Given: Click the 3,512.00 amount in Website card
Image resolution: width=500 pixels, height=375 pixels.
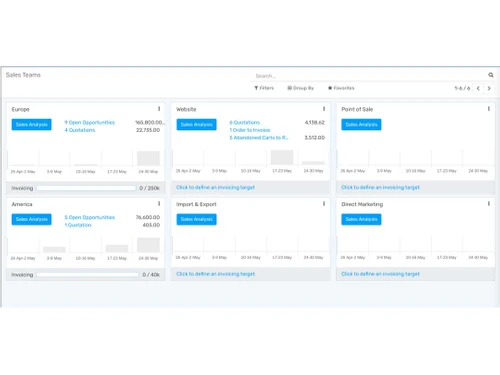Looking at the screenshot, I should pos(314,138).
